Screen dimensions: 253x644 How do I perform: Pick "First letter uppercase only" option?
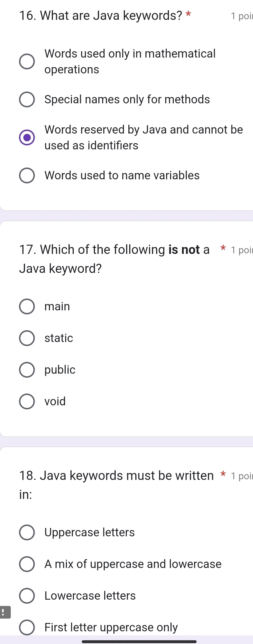(x=27, y=627)
